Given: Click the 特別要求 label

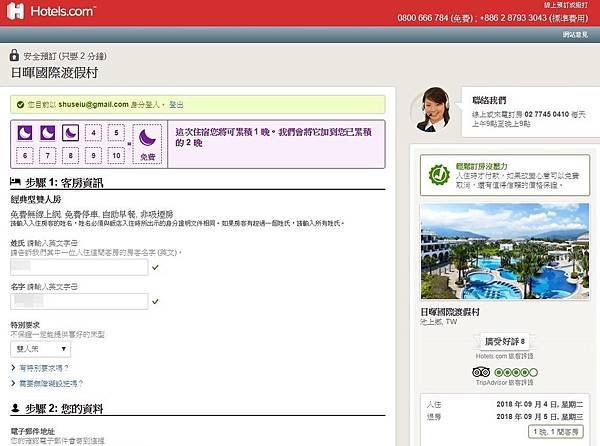Looking at the screenshot, I should tap(25, 325).
